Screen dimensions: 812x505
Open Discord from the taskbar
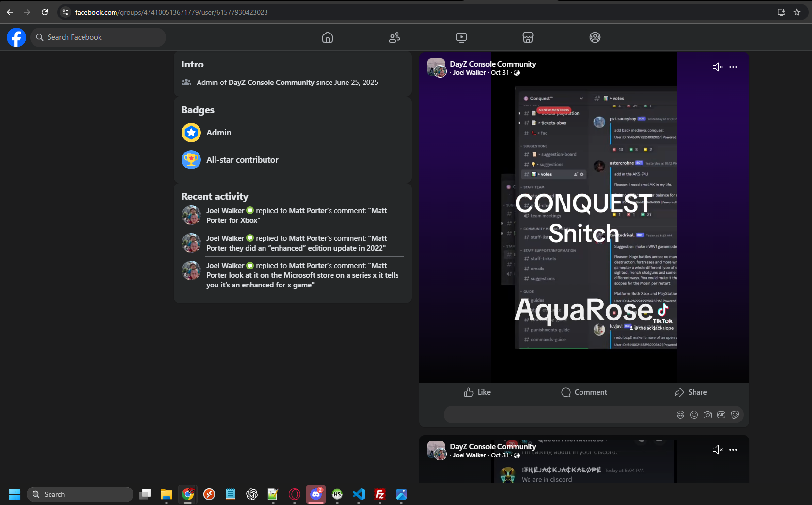point(316,494)
